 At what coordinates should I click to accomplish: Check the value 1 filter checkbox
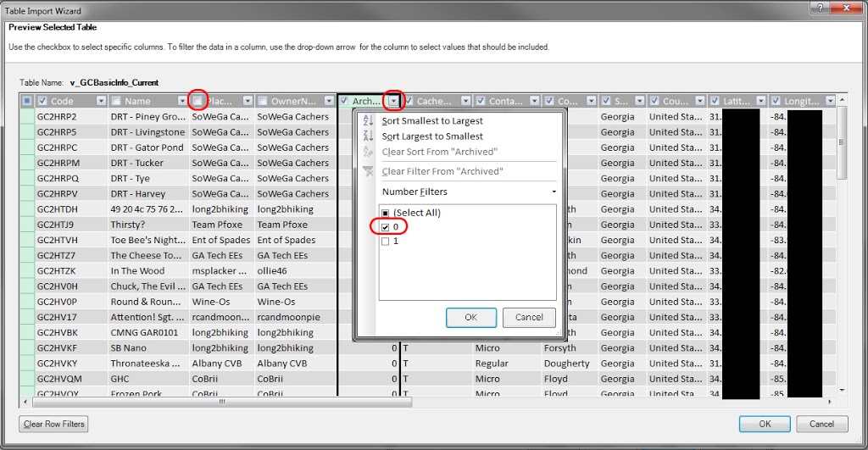tap(386, 242)
